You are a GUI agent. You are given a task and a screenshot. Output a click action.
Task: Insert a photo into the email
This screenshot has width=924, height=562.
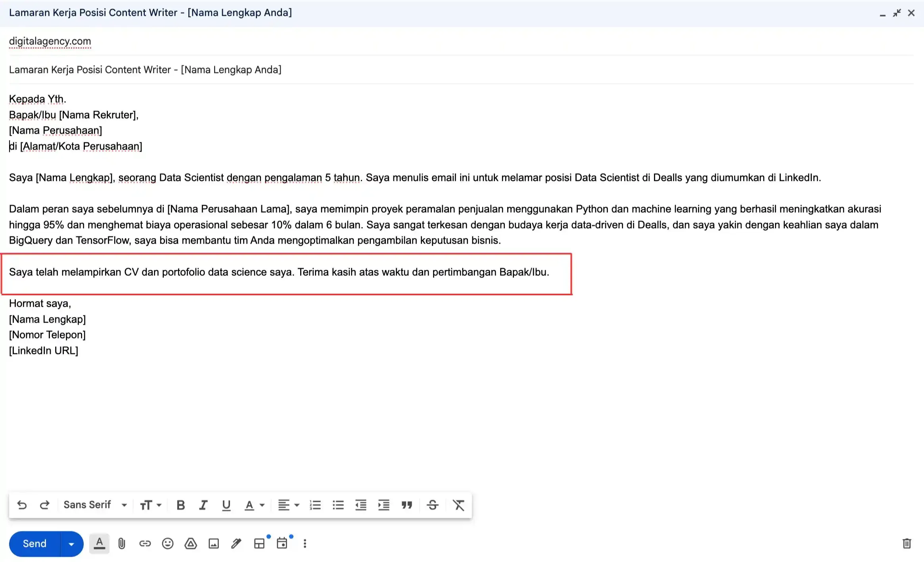(214, 543)
